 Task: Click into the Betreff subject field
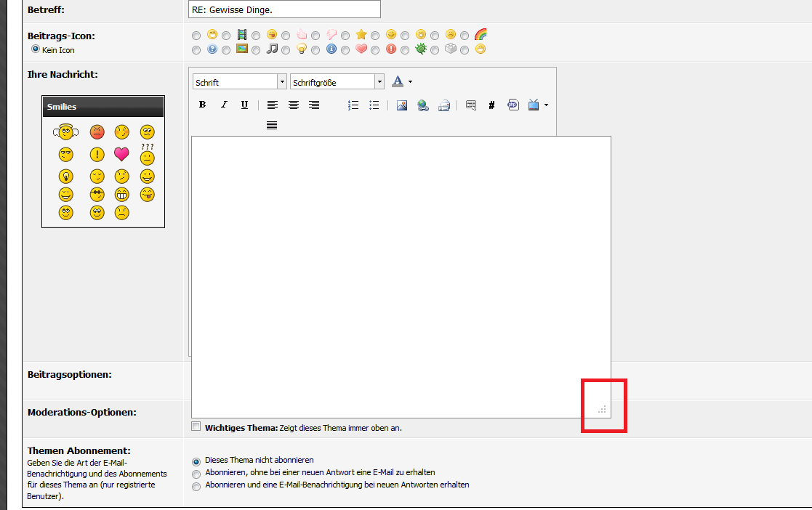pyautogui.click(x=284, y=9)
